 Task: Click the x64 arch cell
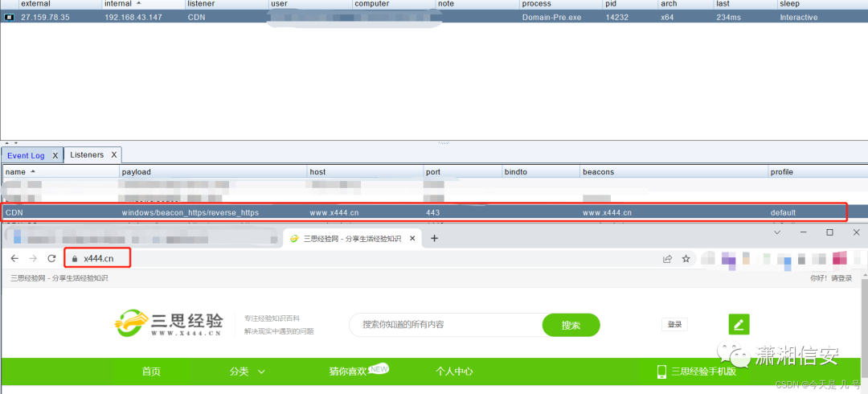[666, 17]
